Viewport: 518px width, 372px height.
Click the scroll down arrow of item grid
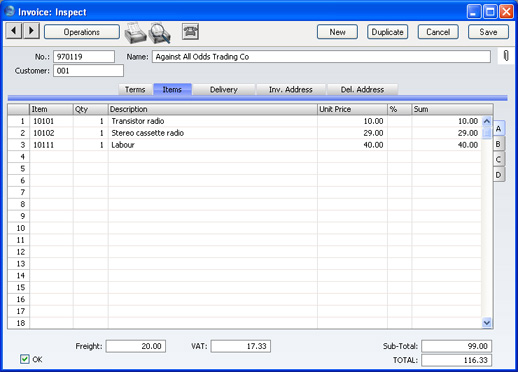[x=487, y=322]
